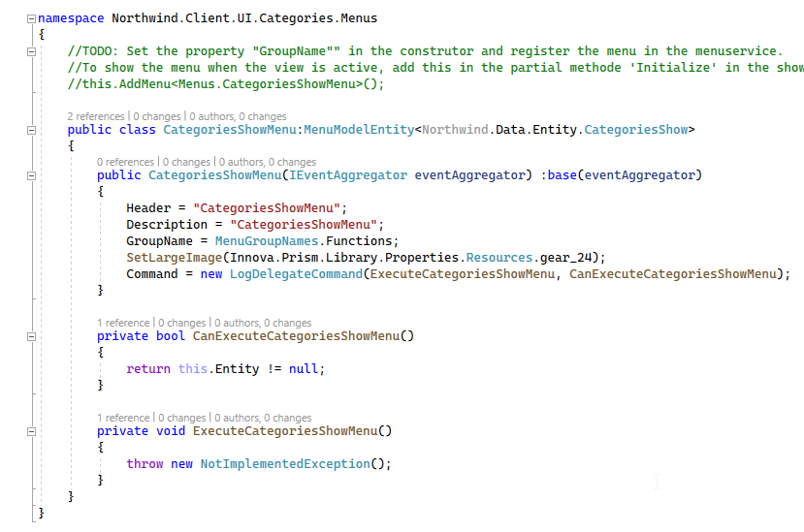Collapse the TODO comment block
Screen dimensions: 804x532
coord(31,51)
